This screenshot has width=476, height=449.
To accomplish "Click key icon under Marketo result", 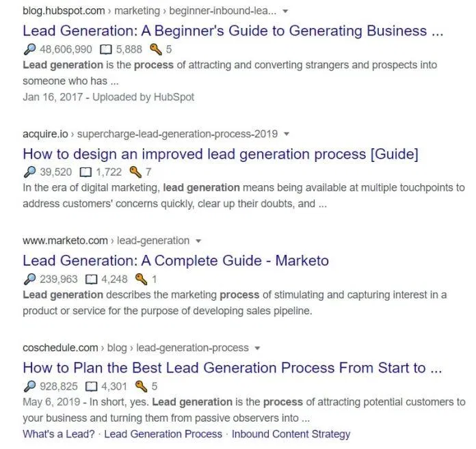I will pos(141,279).
